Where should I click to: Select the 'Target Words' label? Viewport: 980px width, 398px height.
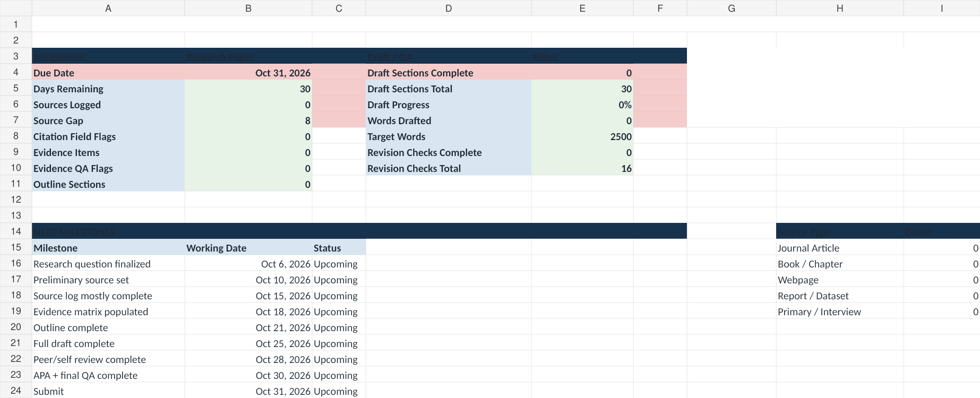(449, 136)
